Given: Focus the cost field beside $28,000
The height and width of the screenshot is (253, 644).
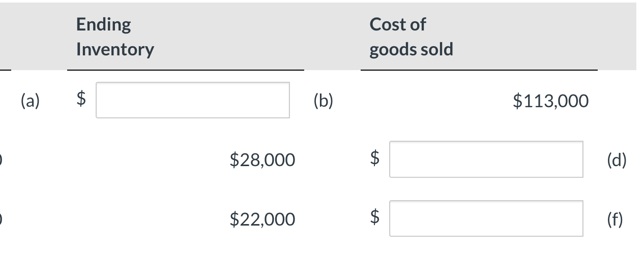Looking at the screenshot, I should click(486, 160).
